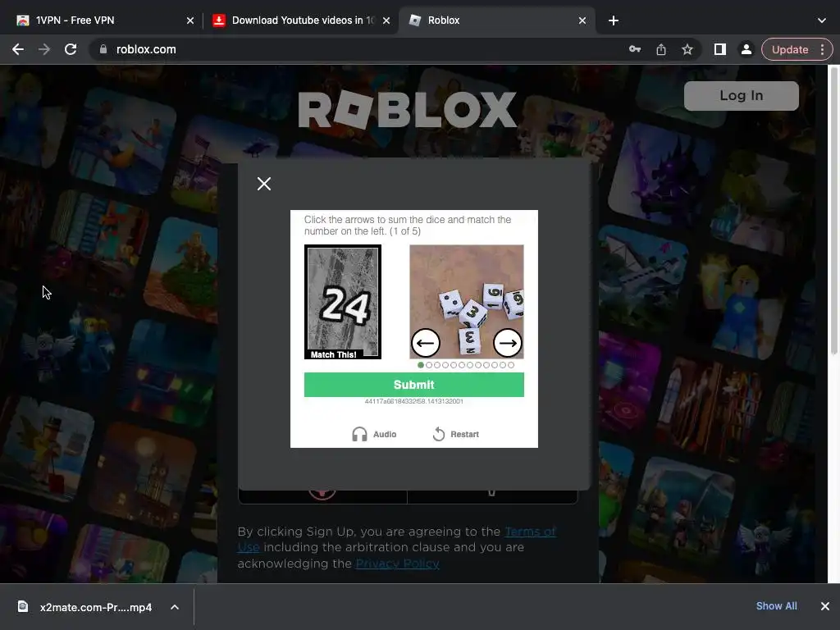Click the captcha ID text below Submit
Image resolution: width=840 pixels, height=630 pixels.
click(413, 401)
